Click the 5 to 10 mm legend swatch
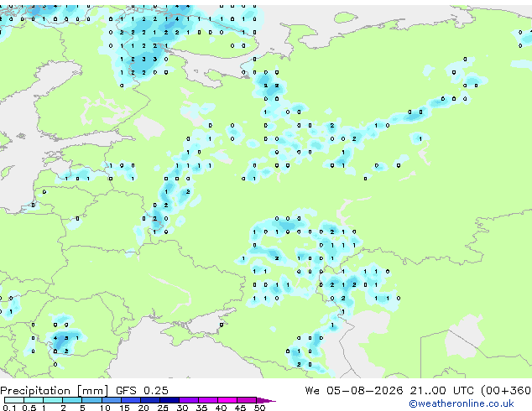Image resolution: width=532 pixels, height=411 pixels. click(x=91, y=400)
